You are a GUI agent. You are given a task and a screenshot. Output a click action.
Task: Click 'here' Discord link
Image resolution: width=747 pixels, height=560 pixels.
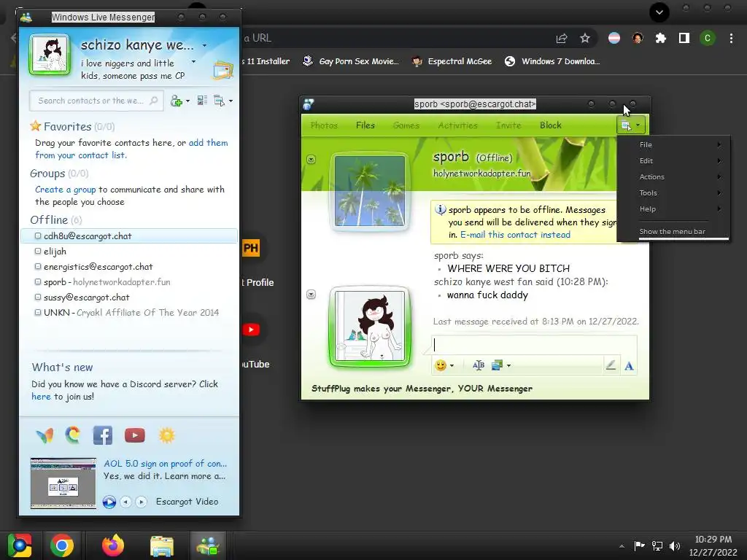[x=41, y=397]
